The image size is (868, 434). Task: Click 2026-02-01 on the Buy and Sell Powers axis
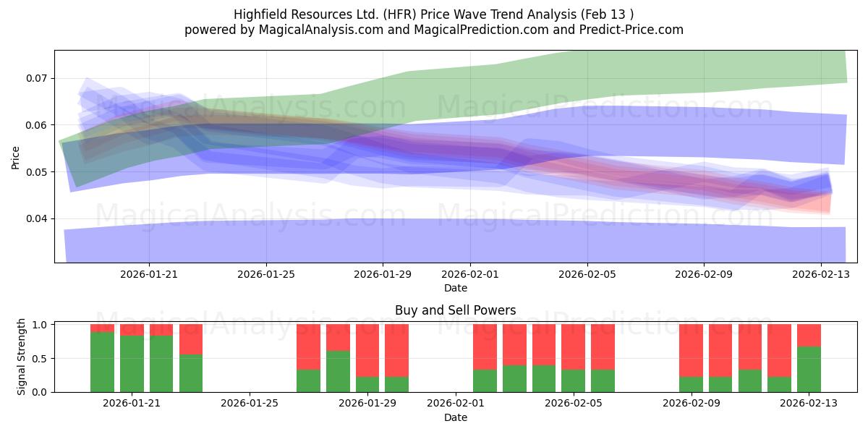[x=456, y=404]
